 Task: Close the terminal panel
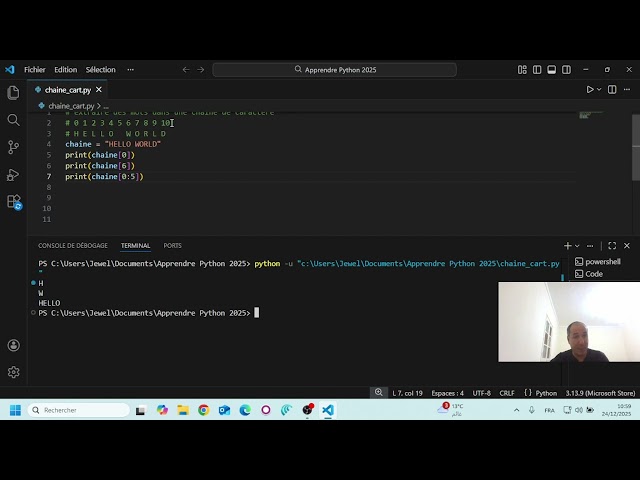[627, 246]
